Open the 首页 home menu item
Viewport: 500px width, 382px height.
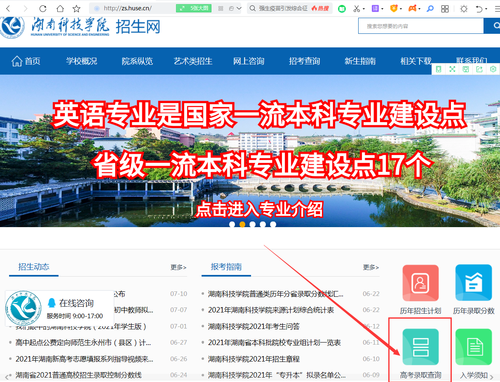click(x=26, y=61)
